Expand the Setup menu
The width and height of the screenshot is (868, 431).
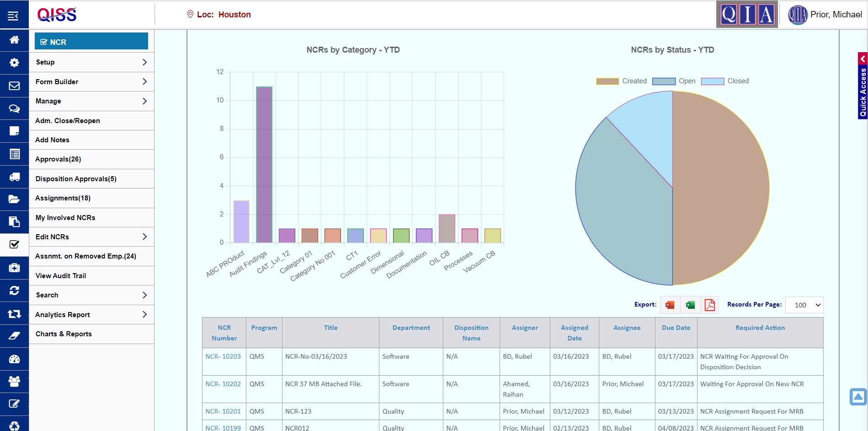91,62
